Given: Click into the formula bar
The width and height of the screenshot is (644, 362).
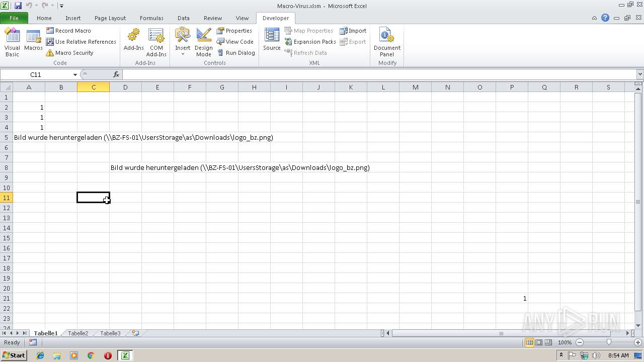Looking at the screenshot, I should coord(379,74).
